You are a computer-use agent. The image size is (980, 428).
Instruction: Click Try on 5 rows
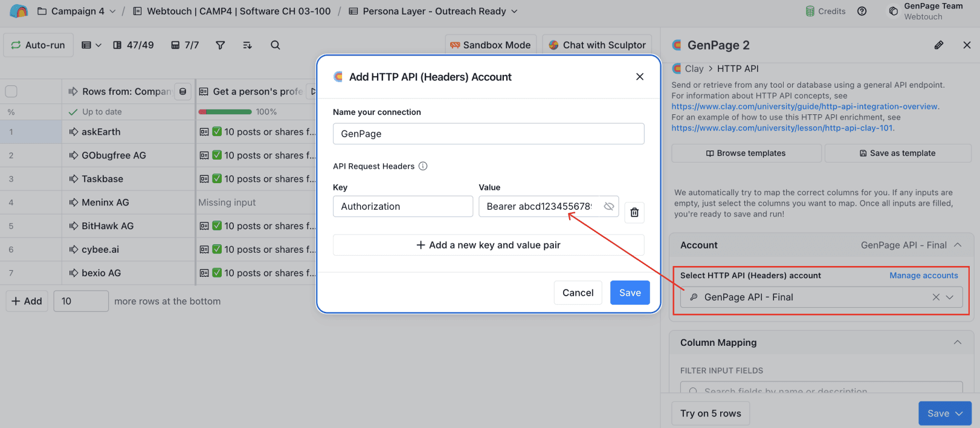(711, 413)
